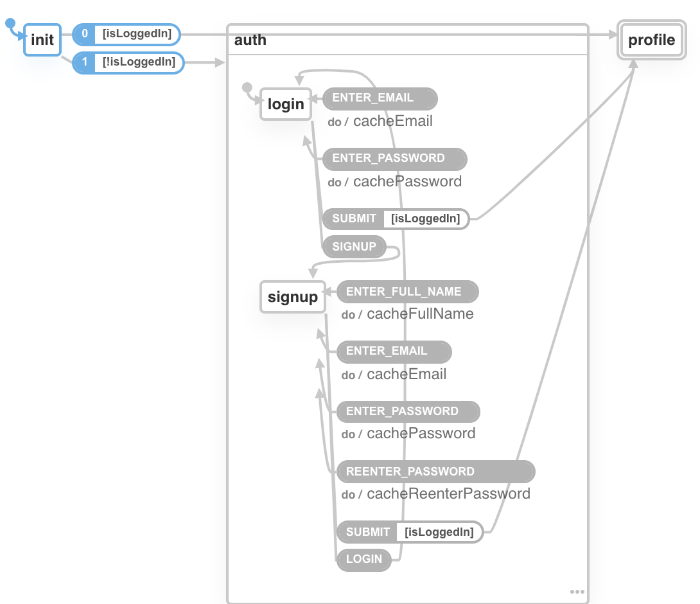Select the init state node

42,39
